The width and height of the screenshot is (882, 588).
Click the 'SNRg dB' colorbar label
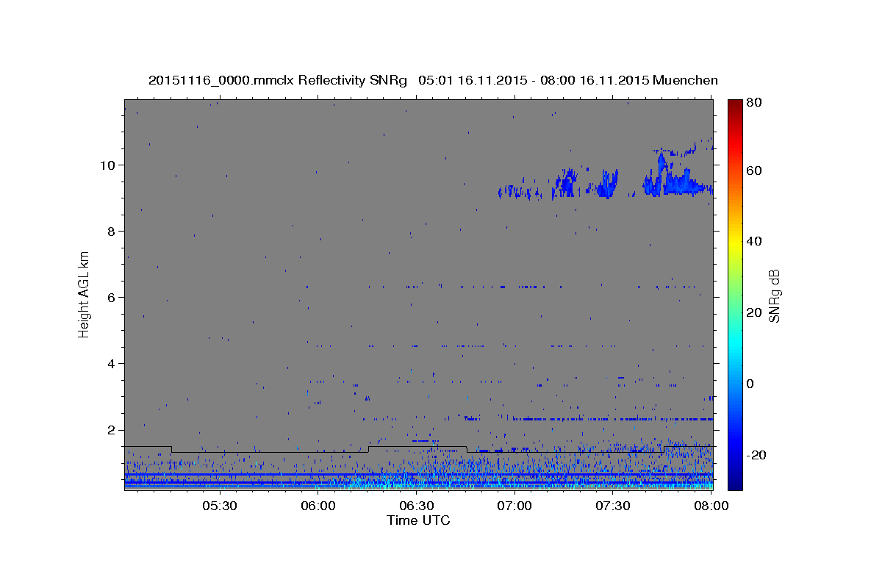point(773,295)
